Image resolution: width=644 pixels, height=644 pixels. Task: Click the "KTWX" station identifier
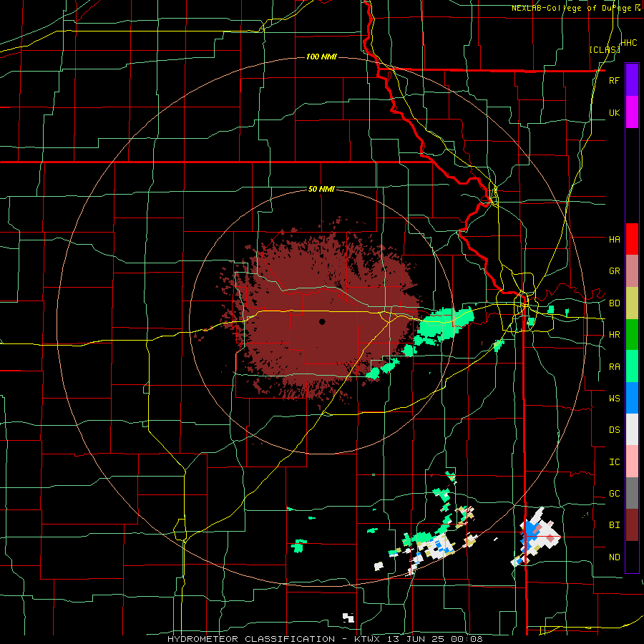(367, 639)
